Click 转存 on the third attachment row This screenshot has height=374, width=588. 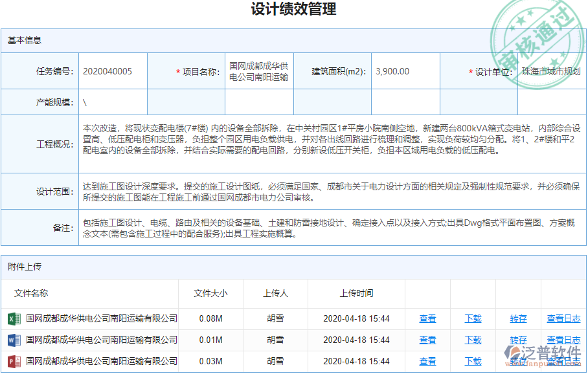pyautogui.click(x=519, y=361)
